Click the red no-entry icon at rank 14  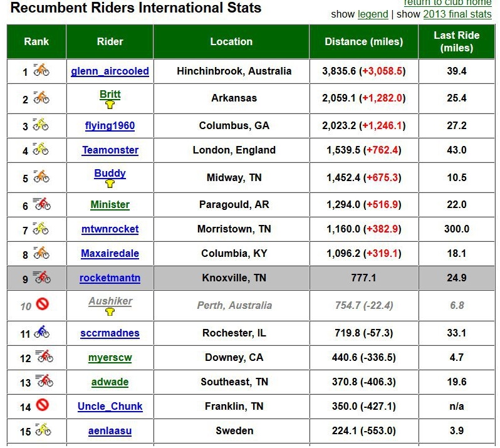pyautogui.click(x=42, y=405)
